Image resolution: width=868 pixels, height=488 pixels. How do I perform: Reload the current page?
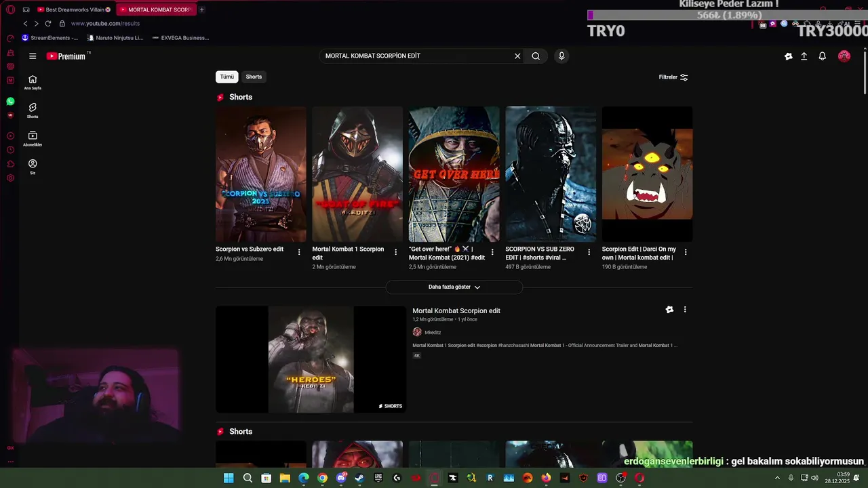tap(47, 23)
